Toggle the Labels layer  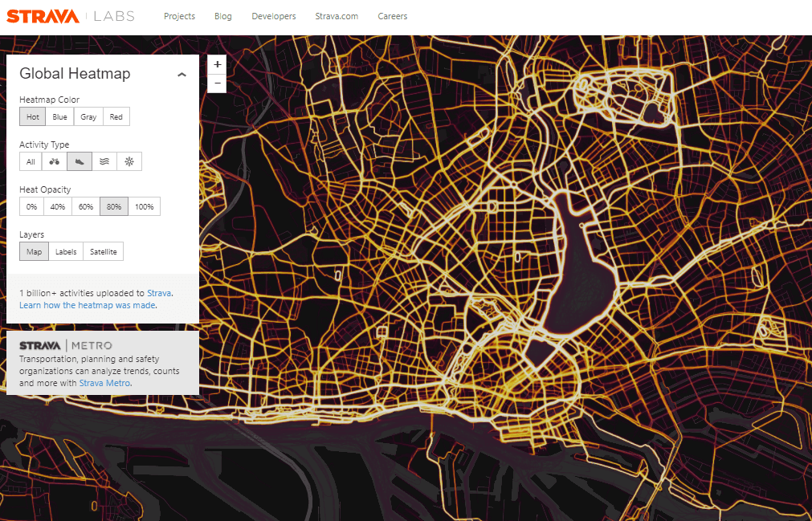66,251
